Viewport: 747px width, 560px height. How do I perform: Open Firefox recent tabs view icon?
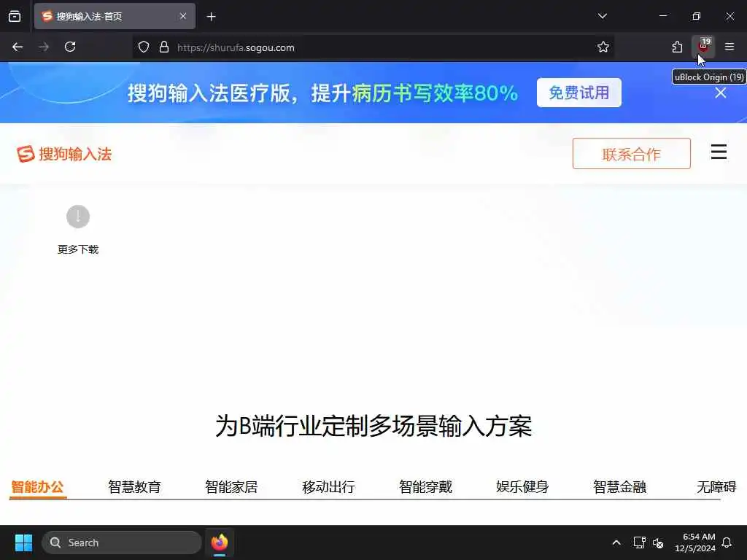point(15,17)
